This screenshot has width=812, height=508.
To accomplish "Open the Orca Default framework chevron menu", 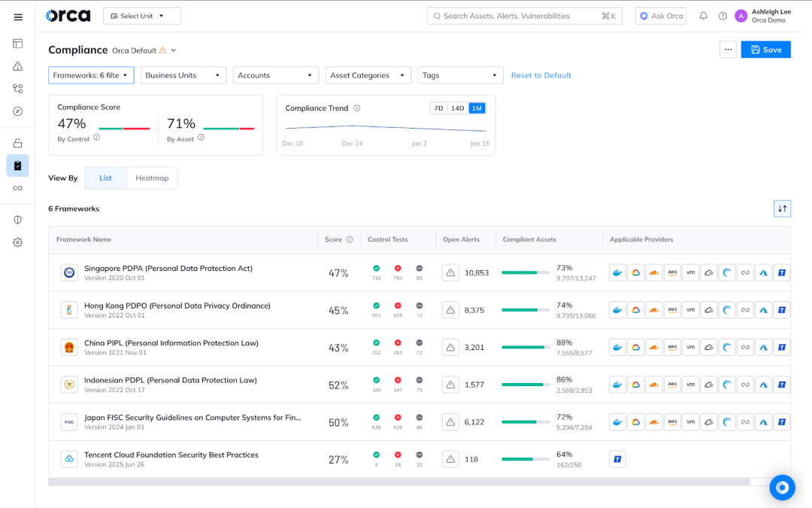I will [174, 50].
